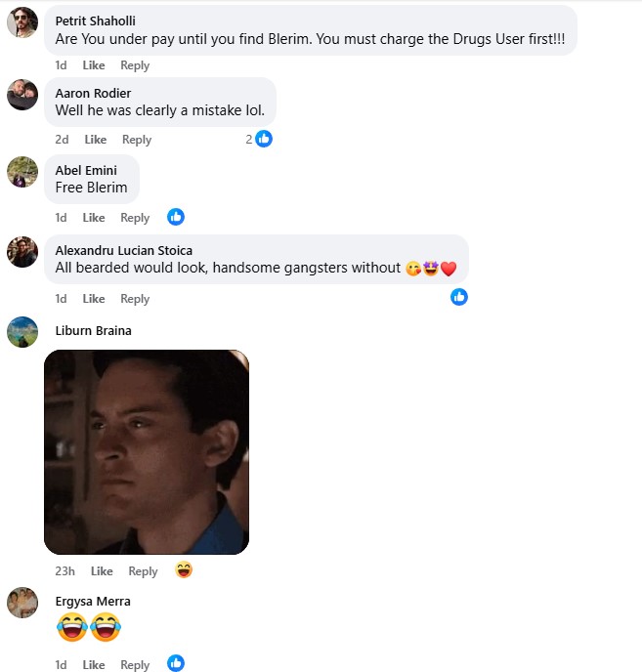642x672 pixels.
Task: Open Abel Emini's profile avatar
Action: point(22,172)
